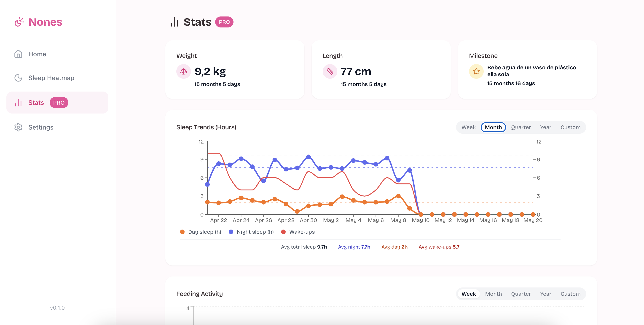Image resolution: width=644 pixels, height=325 pixels.
Task: Click the weight scale icon
Action: point(183,72)
